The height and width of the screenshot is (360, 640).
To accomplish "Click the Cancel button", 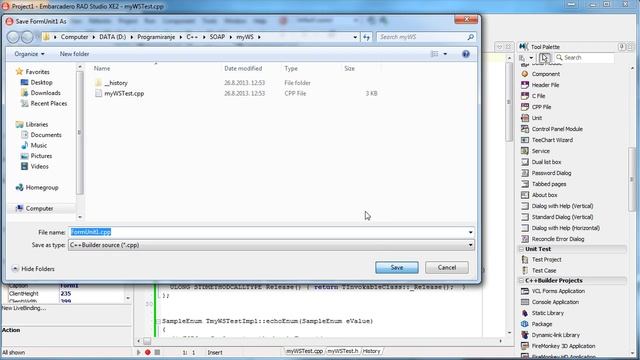I will [x=447, y=268].
